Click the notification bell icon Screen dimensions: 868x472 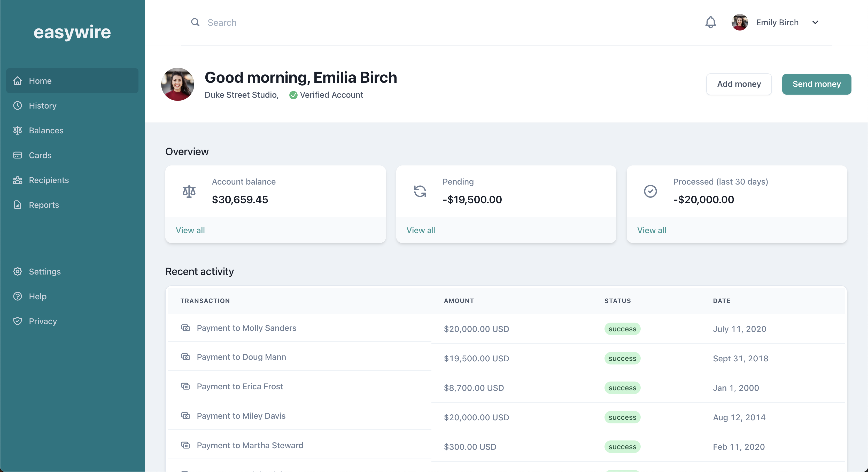pyautogui.click(x=710, y=22)
